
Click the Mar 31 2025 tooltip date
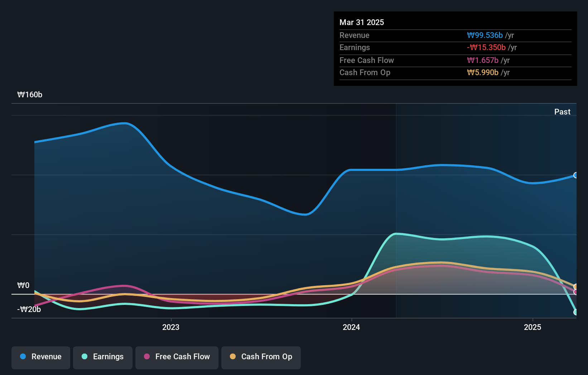tap(362, 22)
